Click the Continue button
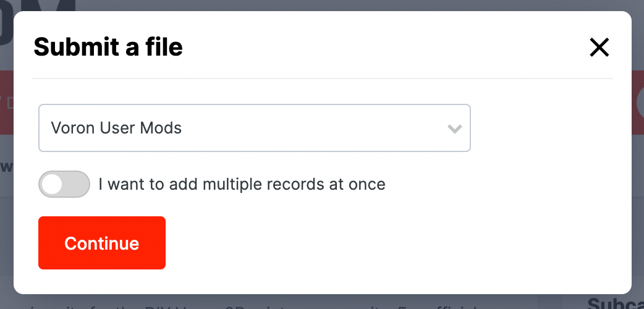Viewport: 644px width, 309px height. point(102,243)
